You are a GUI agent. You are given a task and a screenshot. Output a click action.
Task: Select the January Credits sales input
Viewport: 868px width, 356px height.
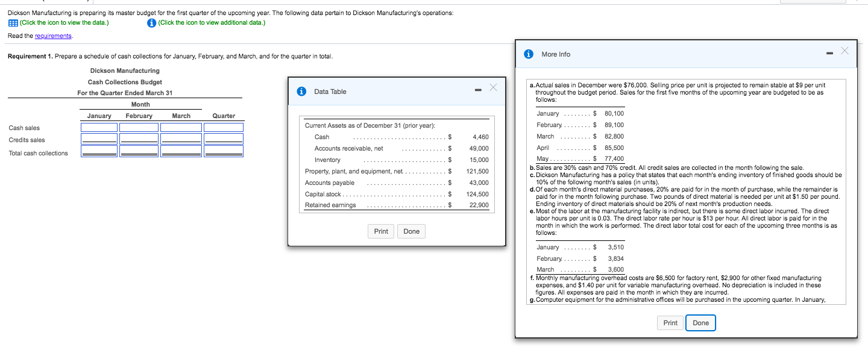pos(99,139)
